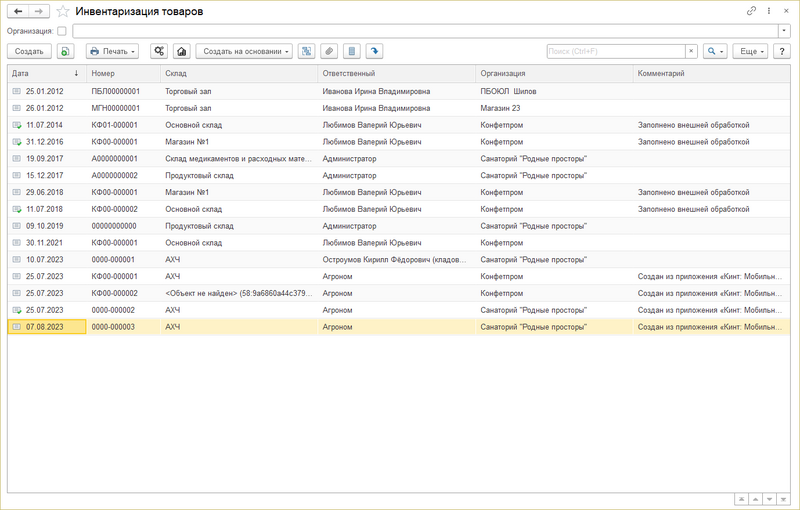Viewport: 800px width, 510px height.
Task: Click the gears settings toolbar icon
Action: (x=159, y=51)
